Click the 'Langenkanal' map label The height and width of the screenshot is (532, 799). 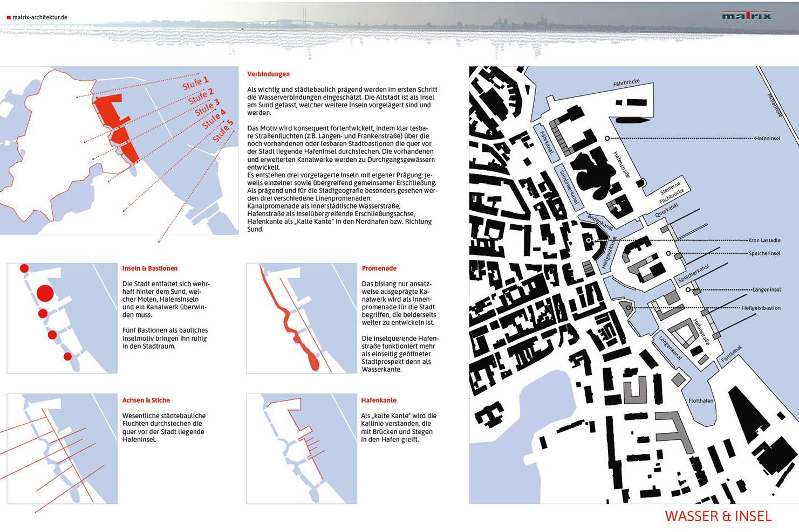[x=670, y=348]
